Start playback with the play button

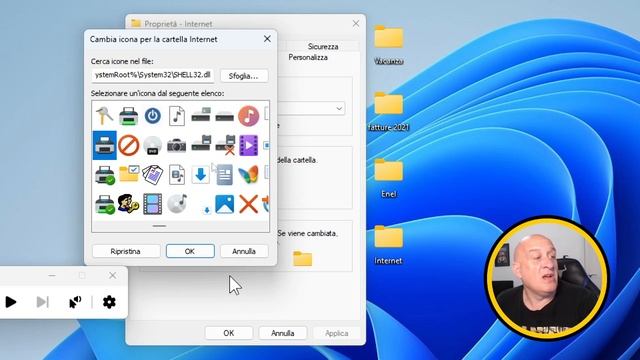[x=11, y=302]
